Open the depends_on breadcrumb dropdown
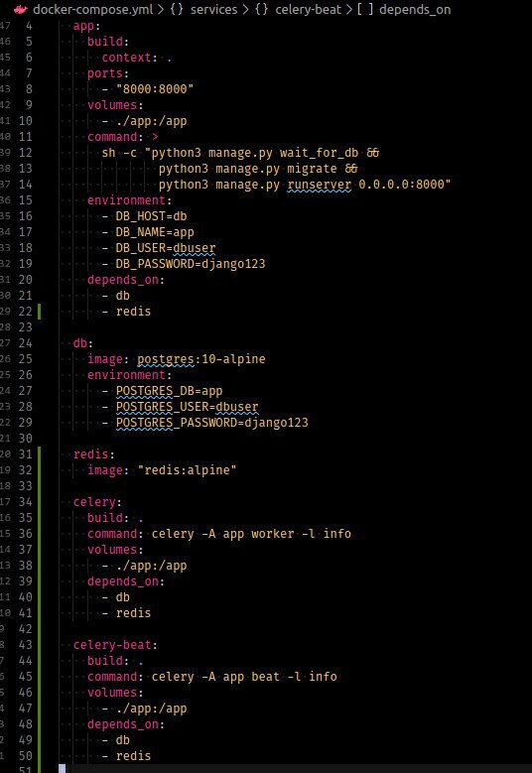 [x=415, y=9]
